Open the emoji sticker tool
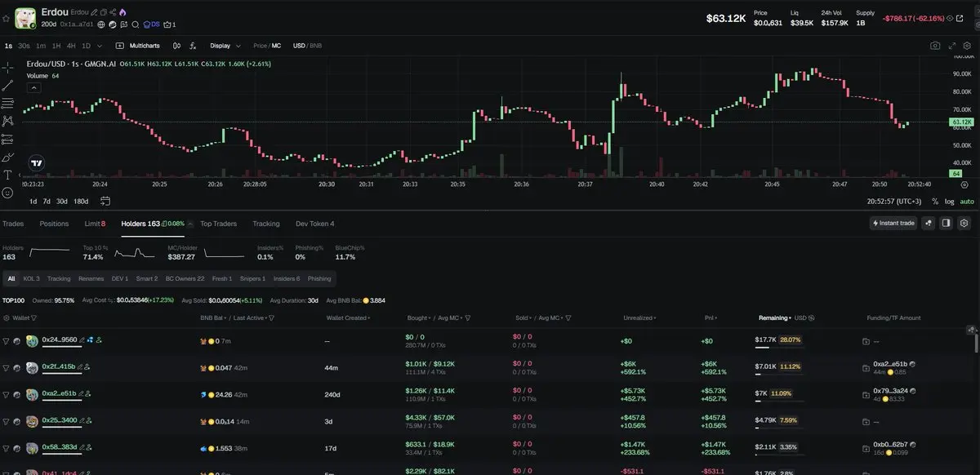Image resolution: width=980 pixels, height=475 pixels. pyautogui.click(x=7, y=193)
